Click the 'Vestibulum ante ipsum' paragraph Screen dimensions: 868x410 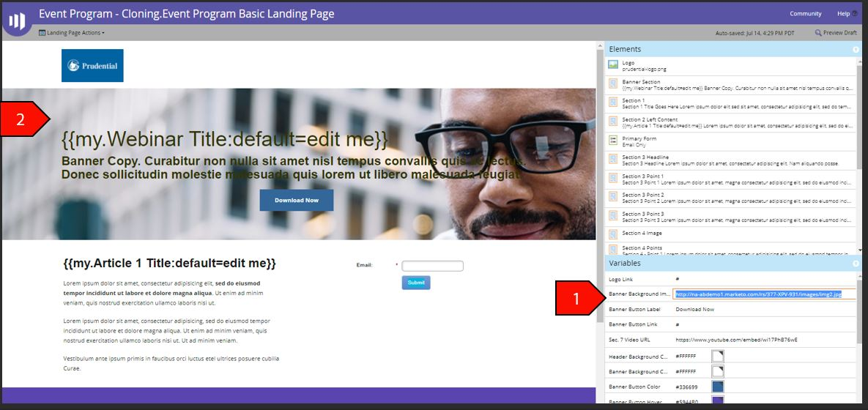[171, 363]
